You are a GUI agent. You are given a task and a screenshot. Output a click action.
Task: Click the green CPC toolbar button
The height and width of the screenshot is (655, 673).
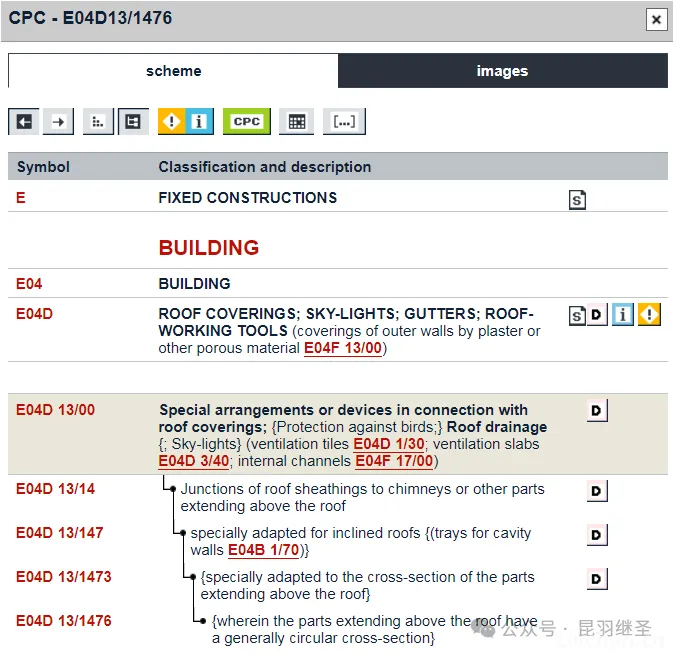pos(246,121)
